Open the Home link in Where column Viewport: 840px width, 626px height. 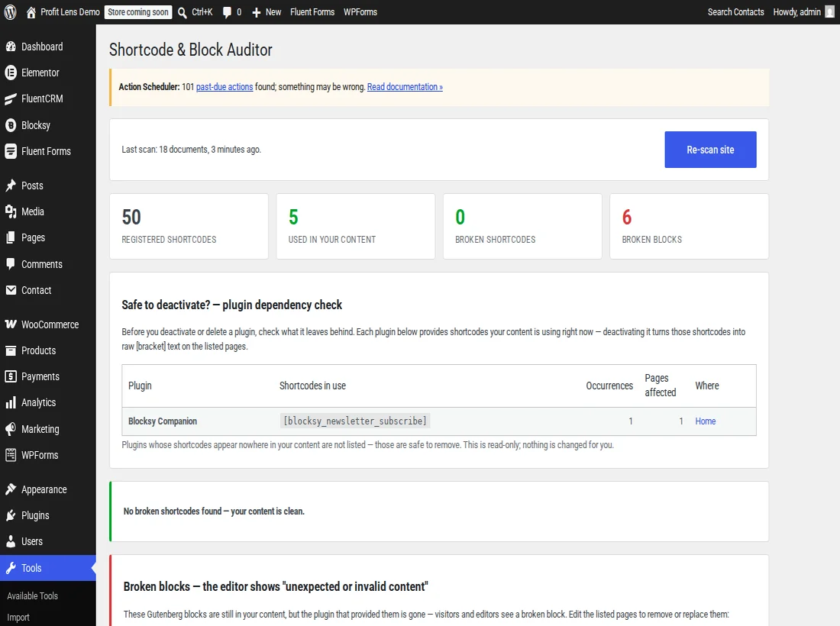(x=705, y=421)
